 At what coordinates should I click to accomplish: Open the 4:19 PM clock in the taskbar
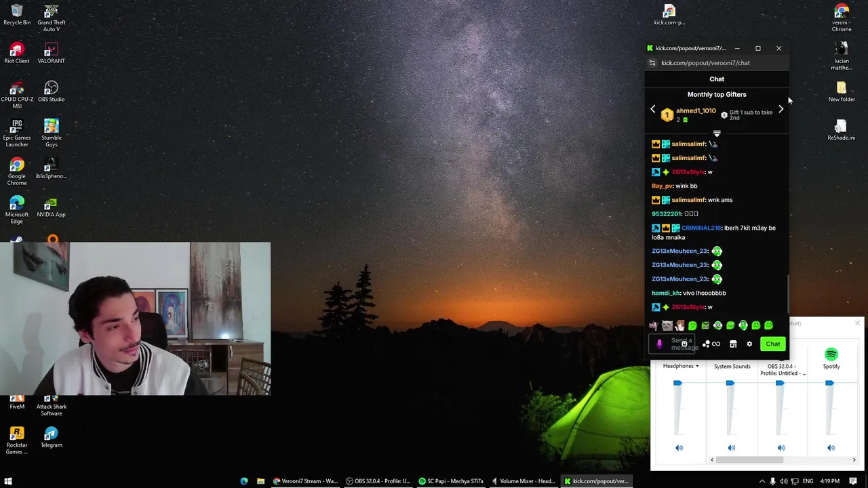point(829,481)
